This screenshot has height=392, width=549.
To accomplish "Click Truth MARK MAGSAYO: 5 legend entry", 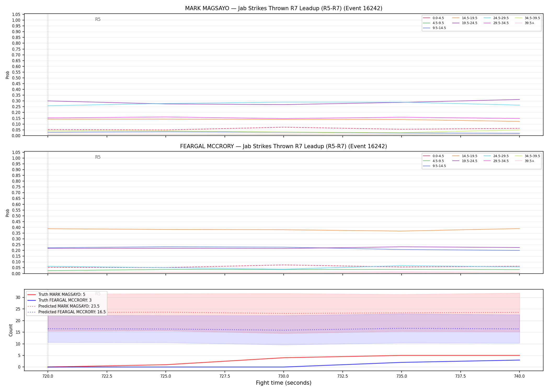I will pyautogui.click(x=56, y=295).
